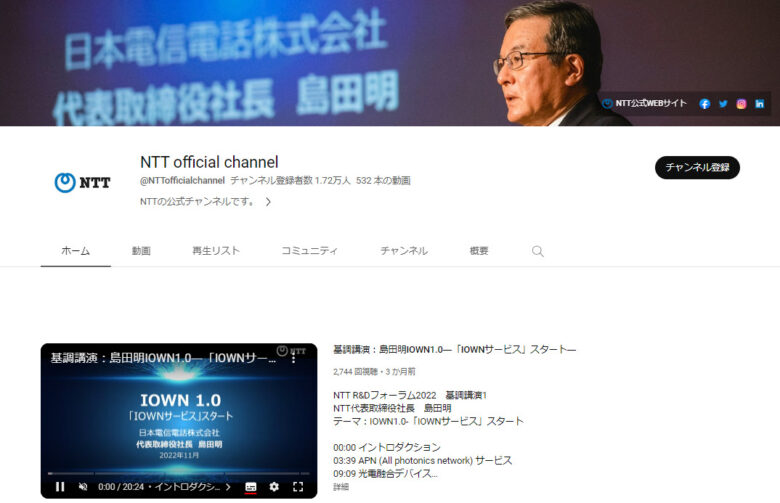Click the チャンネル登録 subscribe button
The height and width of the screenshot is (503, 780).
tap(697, 167)
